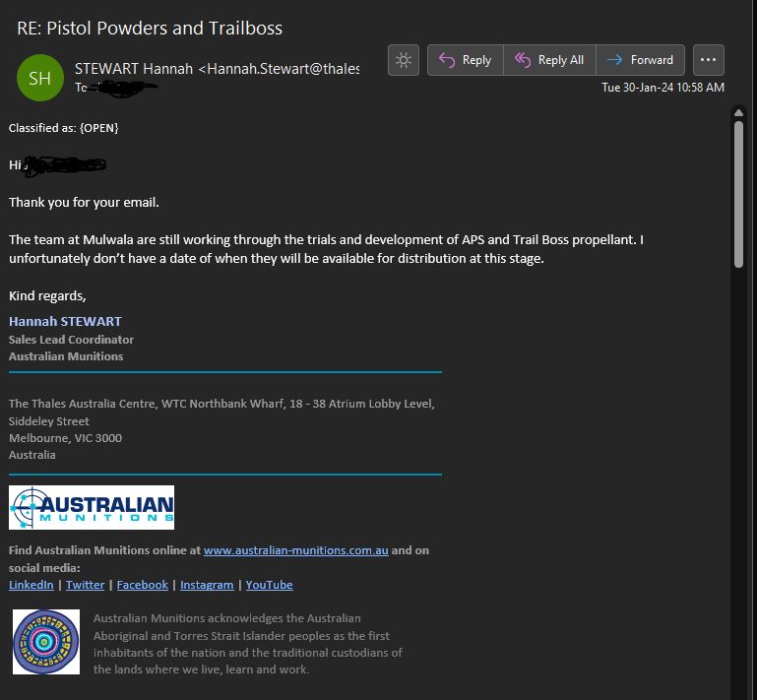The height and width of the screenshot is (700, 757).
Task: Open the Instagram social link
Action: (x=207, y=585)
